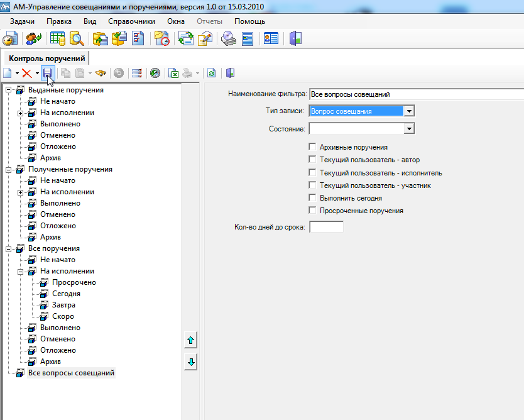Open the Вид menu
Image resolution: width=524 pixels, height=420 pixels.
pyautogui.click(x=90, y=21)
